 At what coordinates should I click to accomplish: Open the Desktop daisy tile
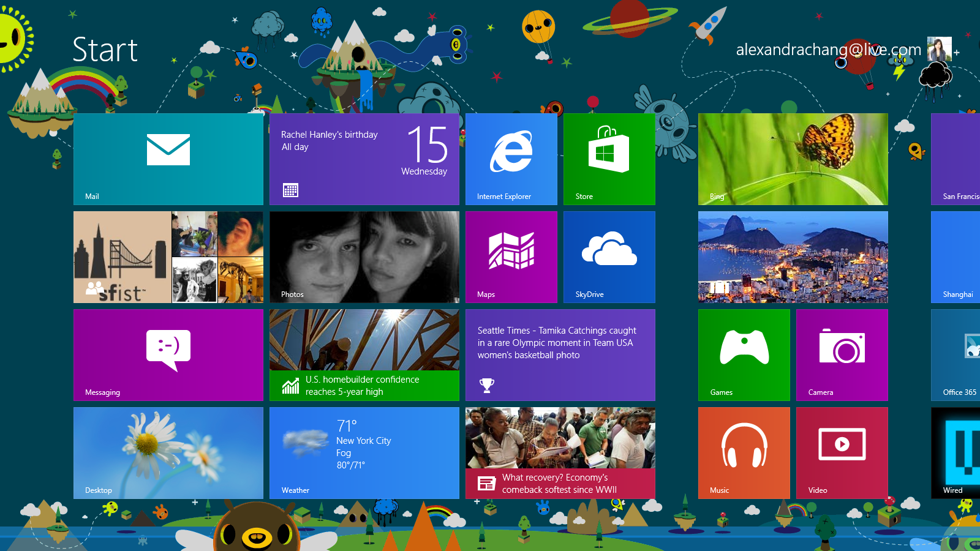tap(168, 453)
